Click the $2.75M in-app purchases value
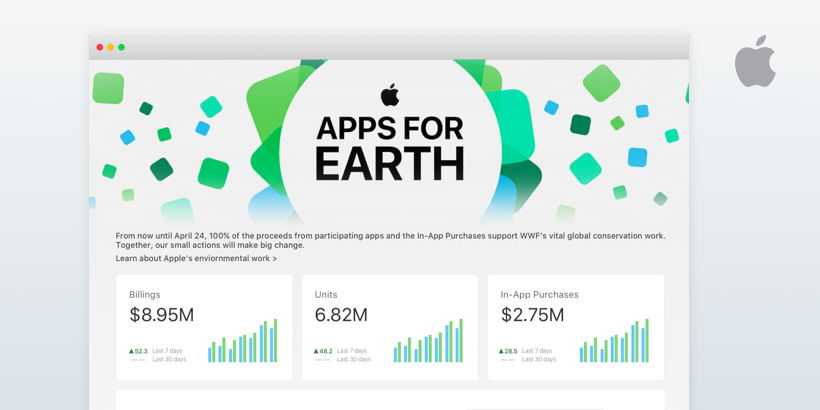 click(x=532, y=315)
